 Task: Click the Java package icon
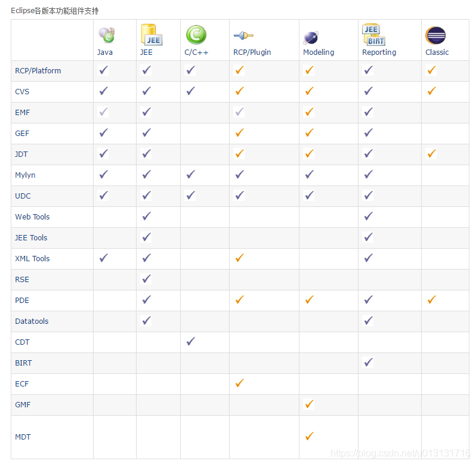107,35
